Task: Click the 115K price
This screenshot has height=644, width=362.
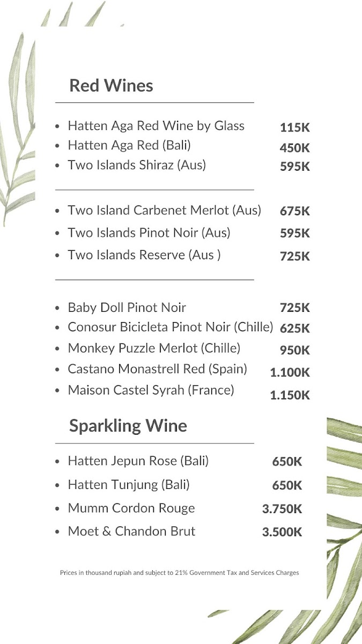Action: (x=294, y=128)
